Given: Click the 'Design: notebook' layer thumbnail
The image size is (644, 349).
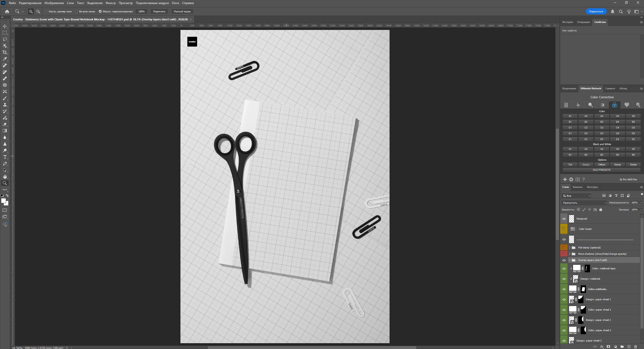Looking at the screenshot, I should pyautogui.click(x=576, y=279).
